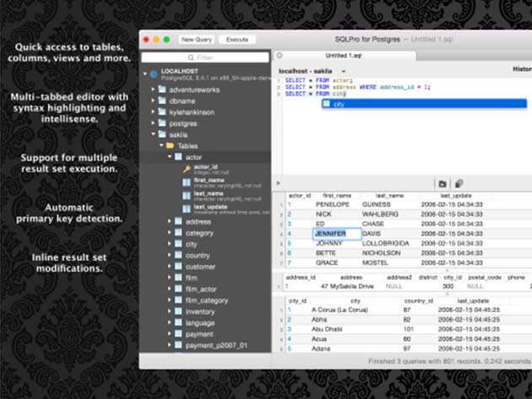Image resolution: width=532 pixels, height=399 pixels.
Task: Expand the film_category table
Action: (169, 299)
